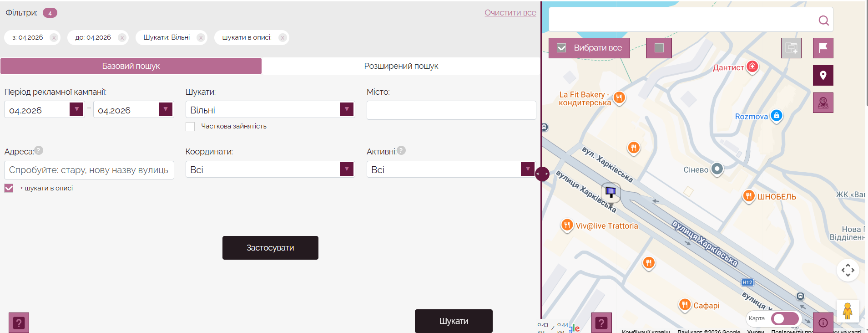Expand the 'Координати' dropdown

347,169
